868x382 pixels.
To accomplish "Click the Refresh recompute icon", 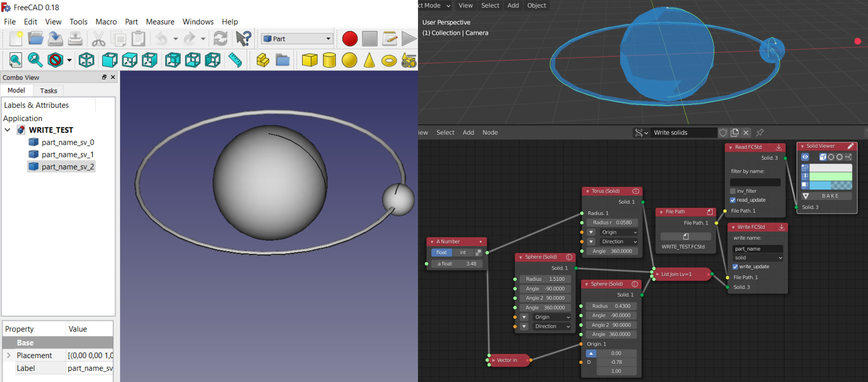I will click(x=221, y=39).
